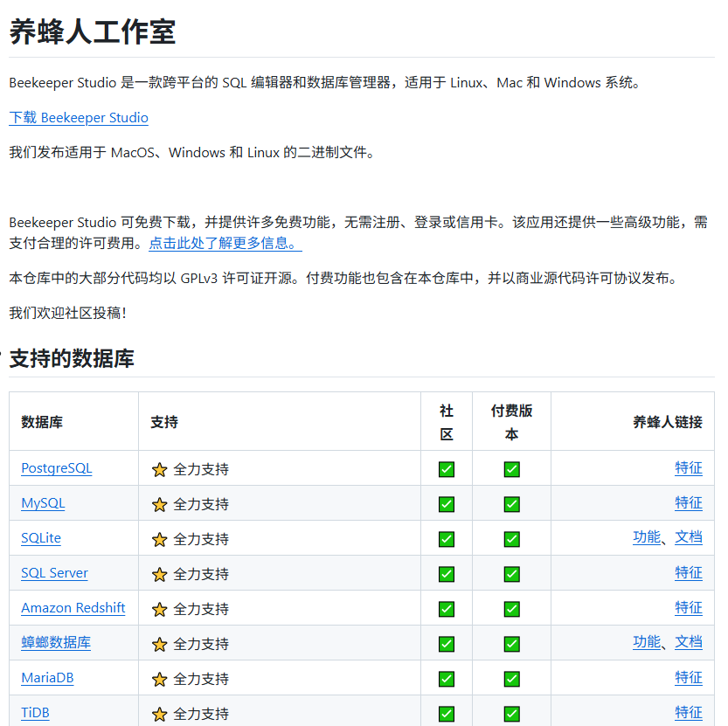The width and height of the screenshot is (728, 726).
Task: Click 特征 link in SQL Server row
Action: 688,573
